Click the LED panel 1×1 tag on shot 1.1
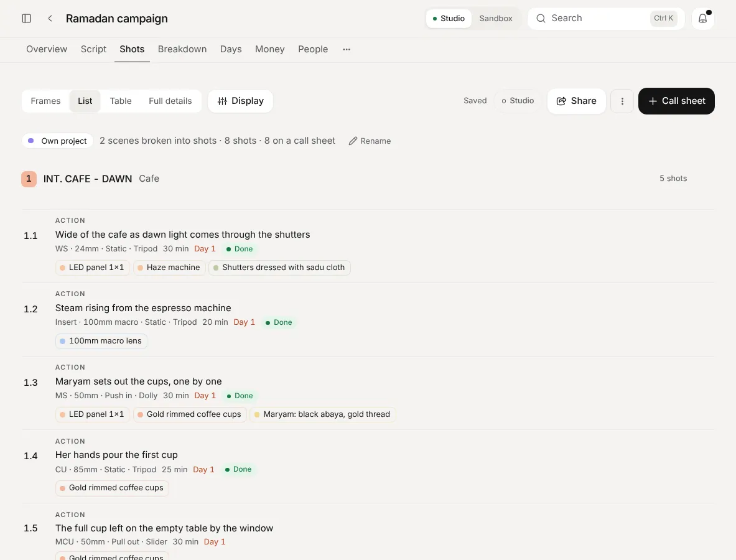The image size is (736, 560). pos(93,268)
